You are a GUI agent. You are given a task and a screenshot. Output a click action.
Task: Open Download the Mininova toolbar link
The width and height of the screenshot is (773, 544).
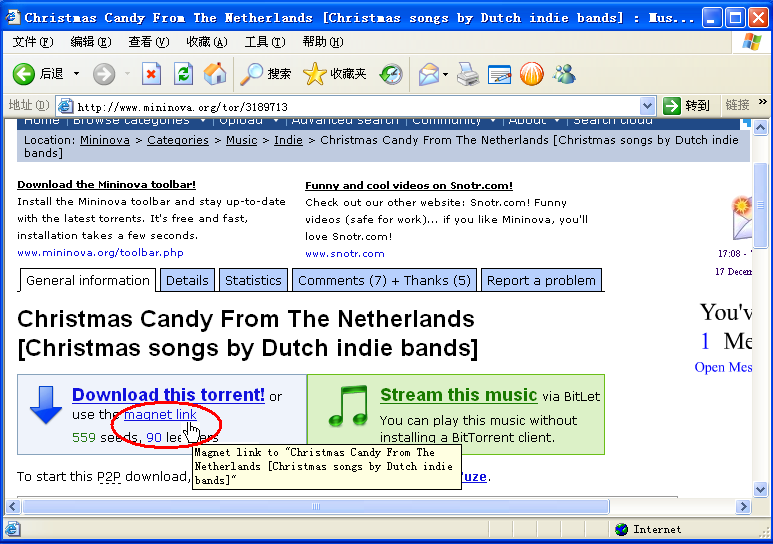[x=106, y=184]
